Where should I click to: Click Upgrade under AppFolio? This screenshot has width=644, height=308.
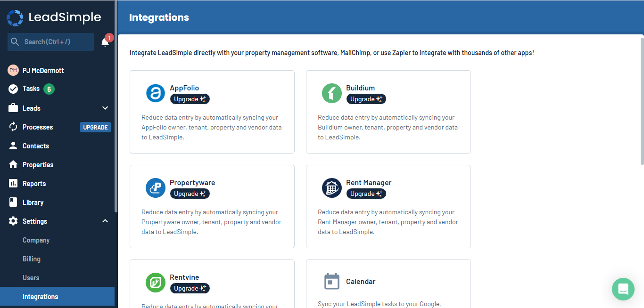190,99
